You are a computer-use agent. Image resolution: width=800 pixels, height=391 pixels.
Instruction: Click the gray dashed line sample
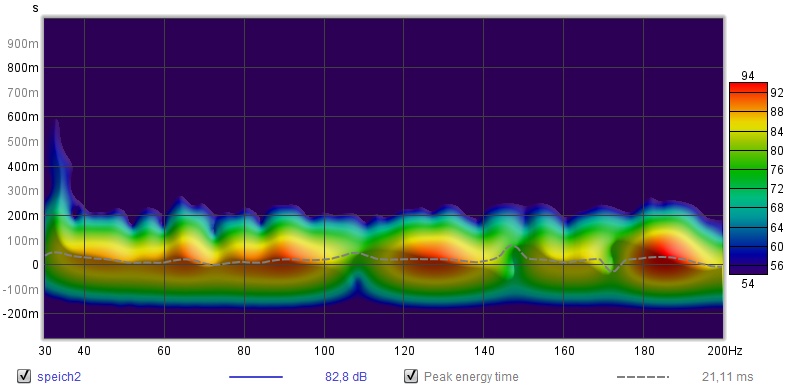point(643,377)
